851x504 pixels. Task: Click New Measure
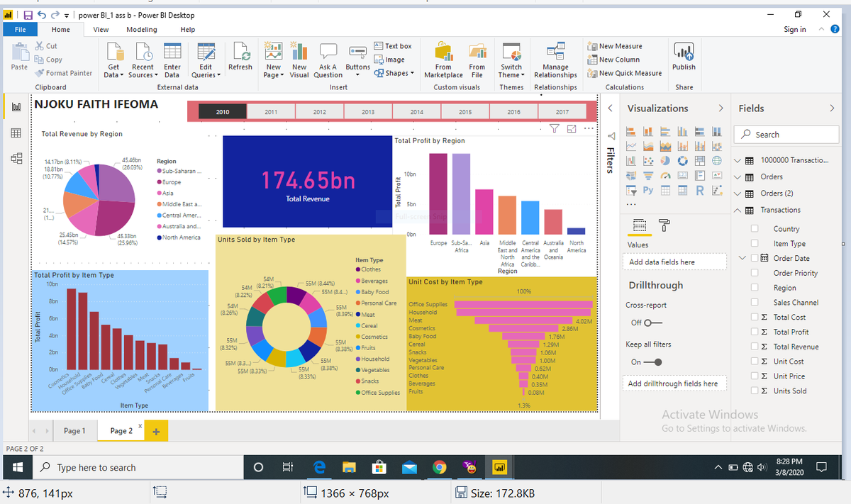[615, 46]
